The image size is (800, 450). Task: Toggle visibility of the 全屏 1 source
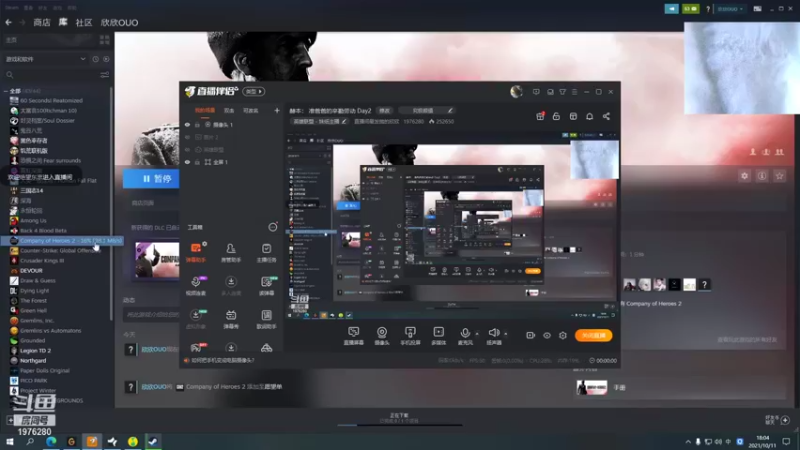point(187,162)
